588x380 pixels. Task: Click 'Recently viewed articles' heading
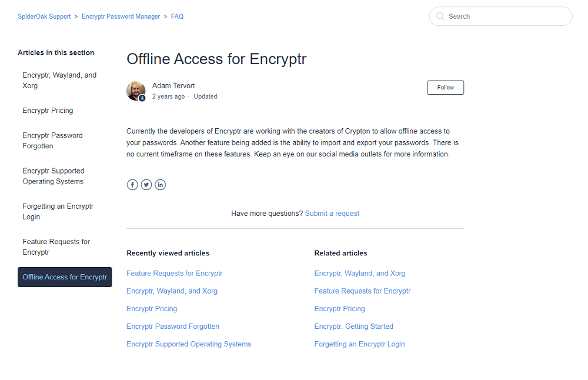click(x=168, y=253)
